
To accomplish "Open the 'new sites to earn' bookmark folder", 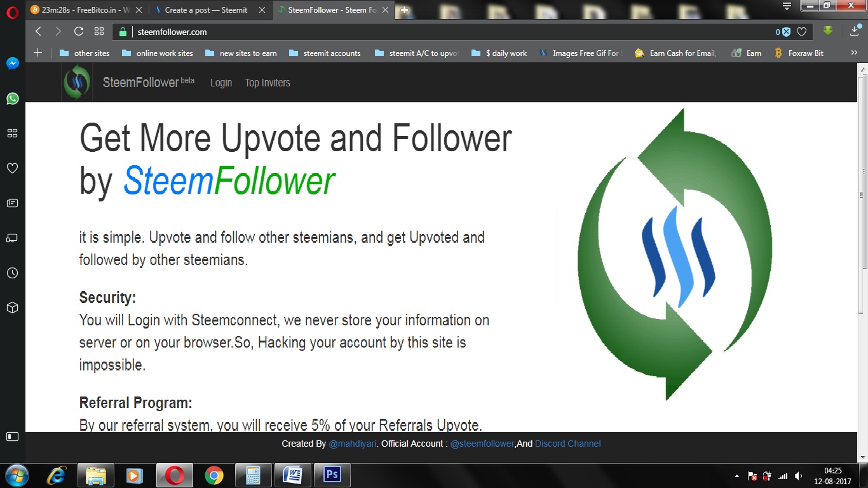I will [x=241, y=53].
